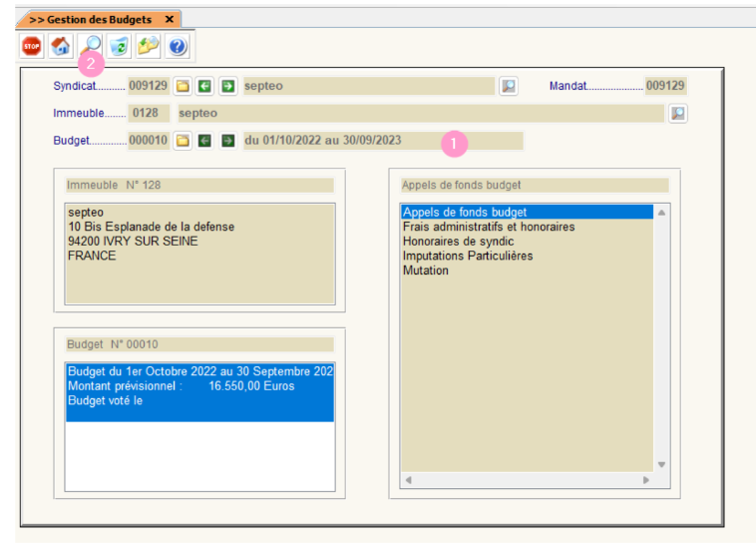756x552 pixels.
Task: Click the red STOP icon in the toolbar
Action: [32, 46]
